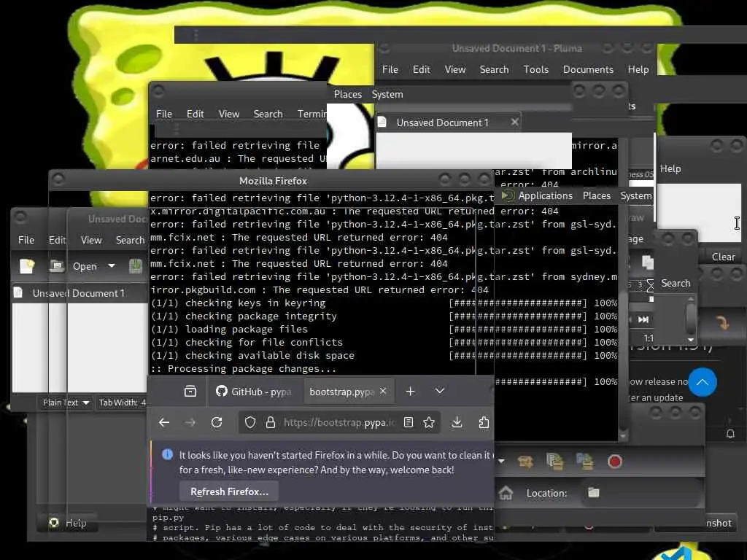Click the '1:1' zoom label
Screen dimensions: 747x560
point(649,338)
